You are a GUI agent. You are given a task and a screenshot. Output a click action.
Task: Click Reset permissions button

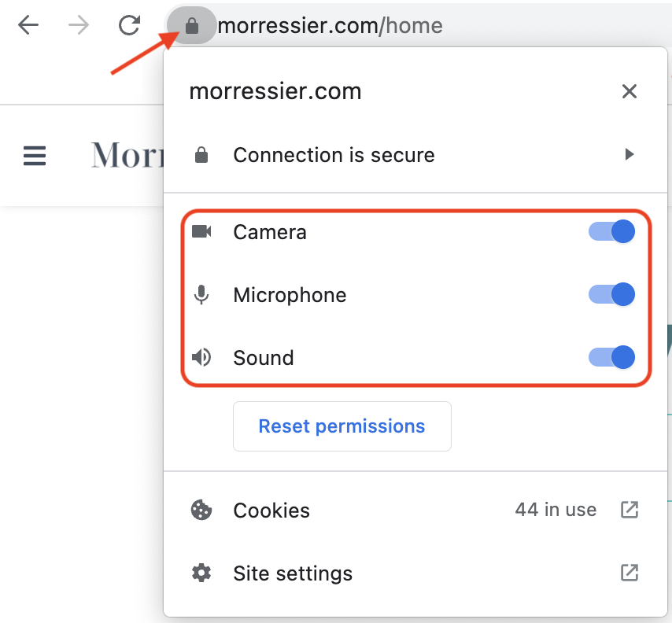point(342,426)
